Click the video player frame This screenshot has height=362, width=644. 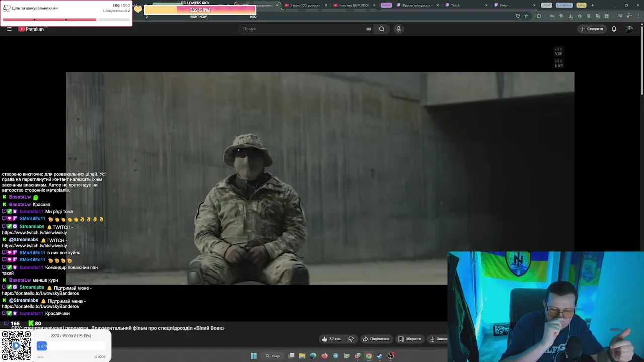point(320,178)
